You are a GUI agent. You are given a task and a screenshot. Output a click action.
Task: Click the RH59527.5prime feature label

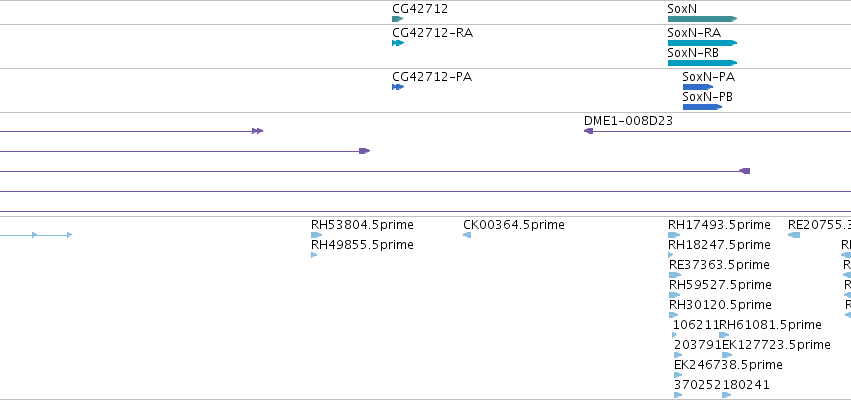tap(720, 285)
